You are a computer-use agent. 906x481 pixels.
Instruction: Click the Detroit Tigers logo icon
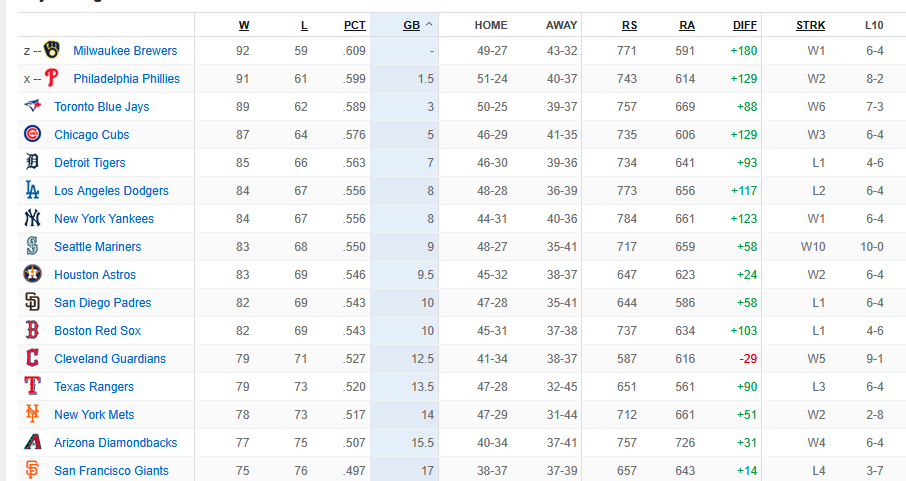click(32, 162)
